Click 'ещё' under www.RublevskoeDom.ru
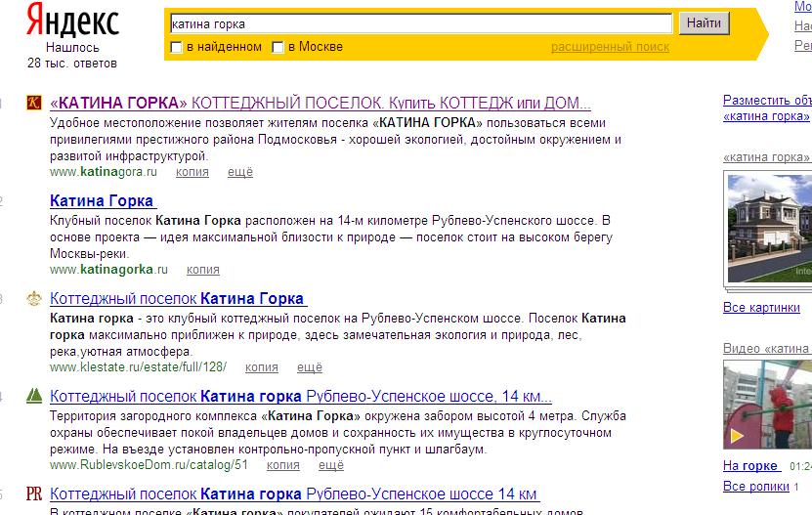The width and height of the screenshot is (812, 515). tap(331, 465)
